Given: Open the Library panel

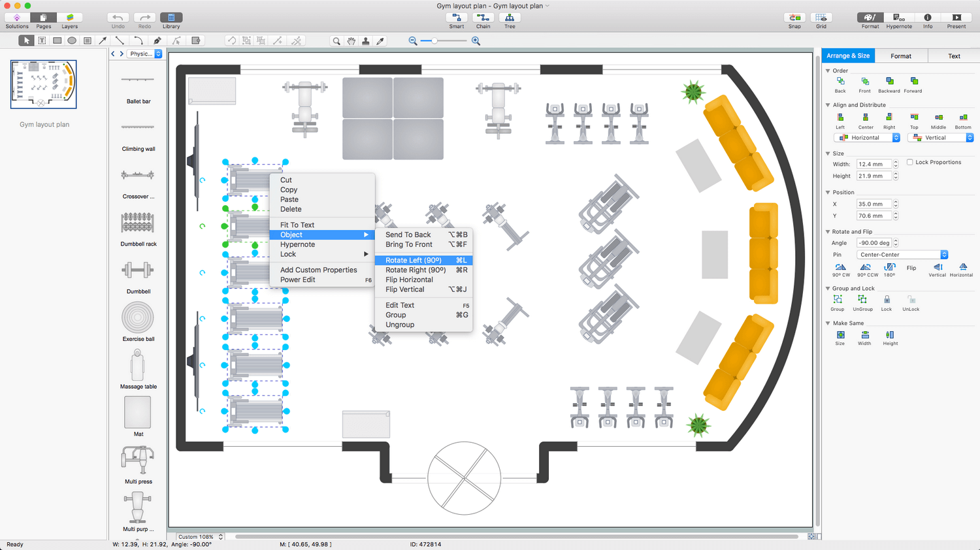Looking at the screenshot, I should [x=171, y=18].
